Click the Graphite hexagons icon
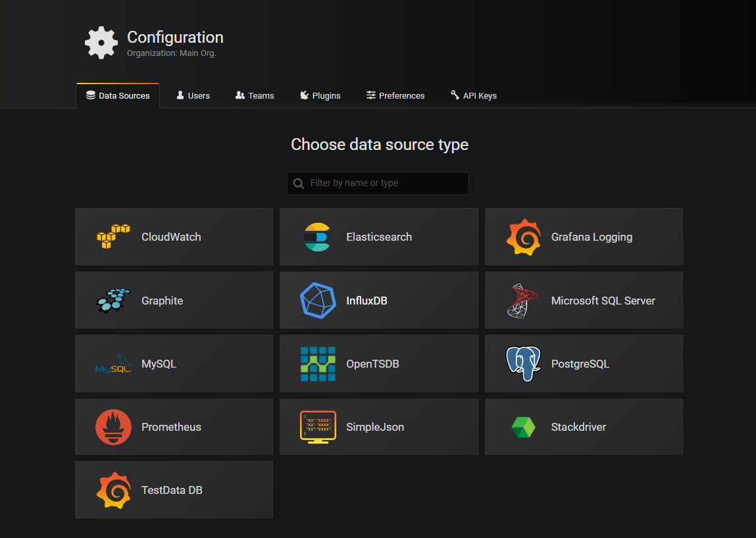 click(x=113, y=301)
